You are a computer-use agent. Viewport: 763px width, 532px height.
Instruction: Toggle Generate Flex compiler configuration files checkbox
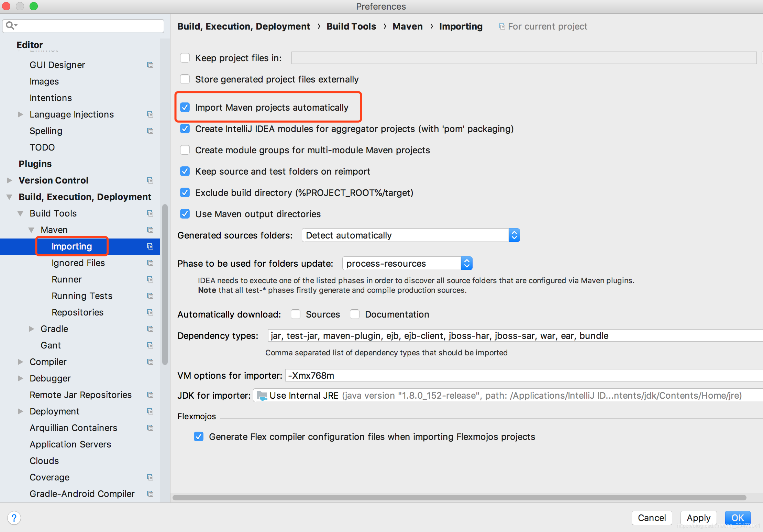[199, 436]
